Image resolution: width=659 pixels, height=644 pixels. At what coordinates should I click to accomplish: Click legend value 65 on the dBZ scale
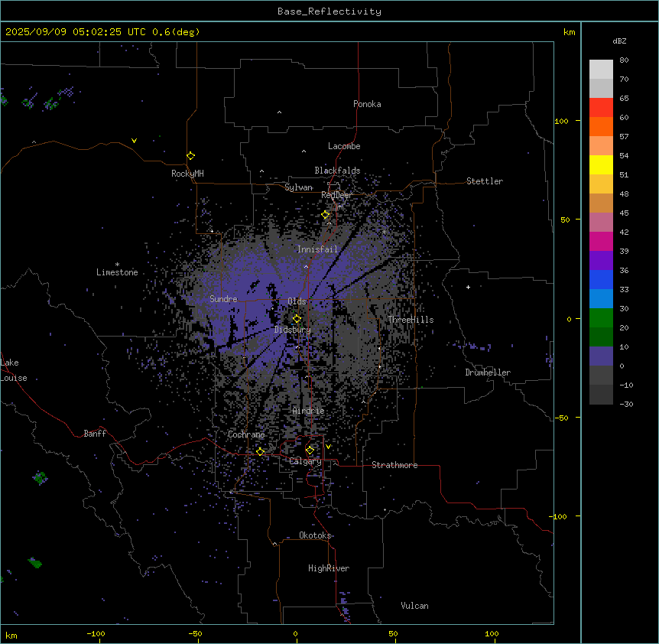pos(624,98)
